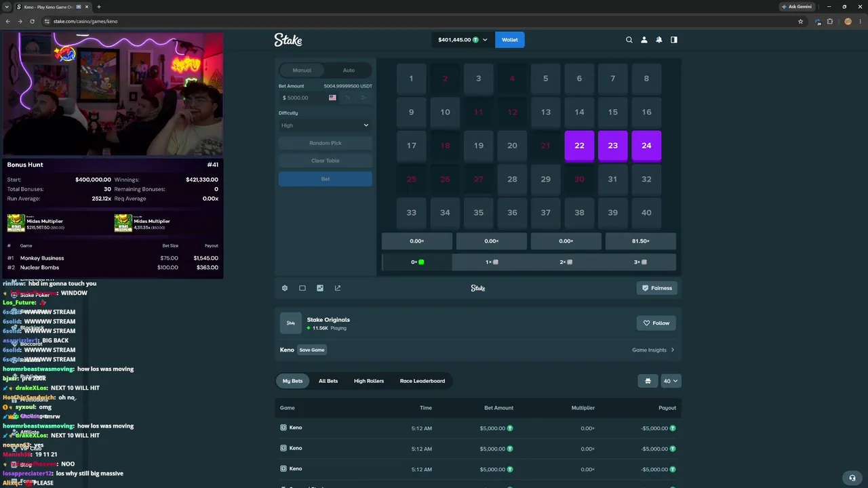868x488 pixels.
Task: Open the user profile icon
Action: pyautogui.click(x=644, y=40)
